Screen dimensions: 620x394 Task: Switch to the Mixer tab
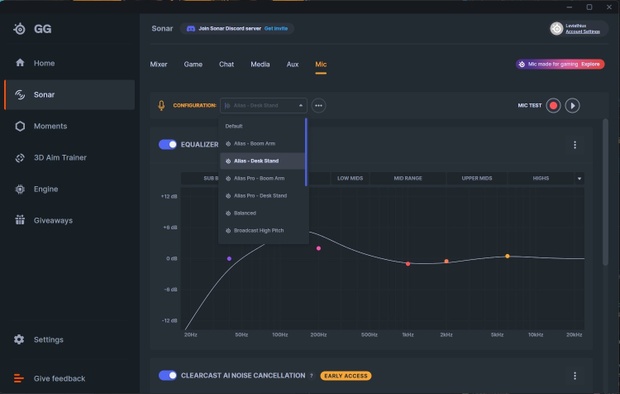[x=159, y=64]
